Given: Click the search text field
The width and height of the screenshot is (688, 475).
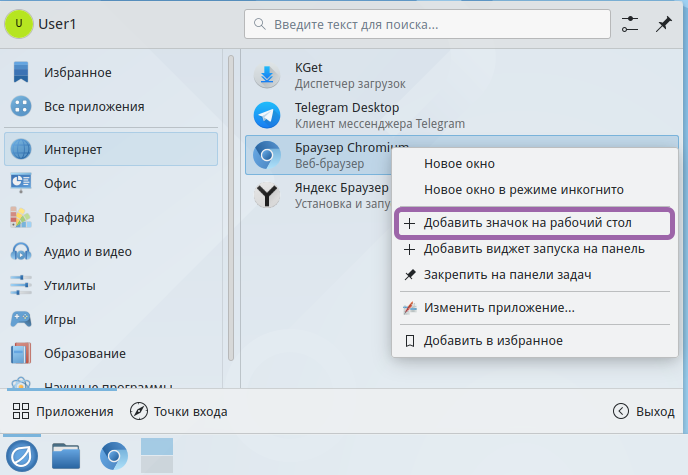Looking at the screenshot, I should 427,25.
